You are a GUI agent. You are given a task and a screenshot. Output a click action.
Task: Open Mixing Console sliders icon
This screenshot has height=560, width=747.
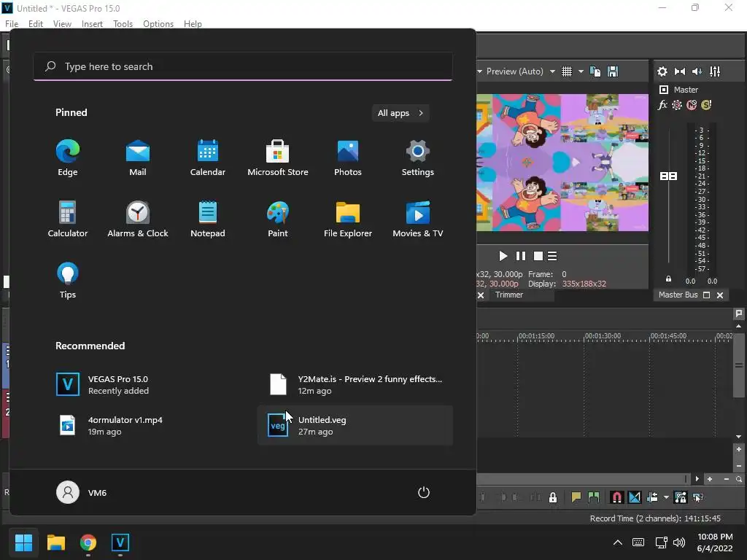tap(715, 71)
